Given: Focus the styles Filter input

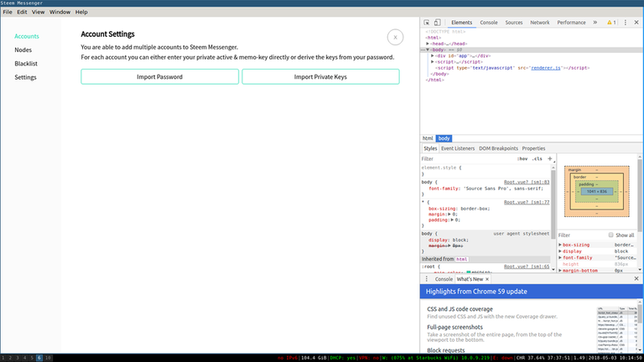Looking at the screenshot, I should click(x=467, y=159).
